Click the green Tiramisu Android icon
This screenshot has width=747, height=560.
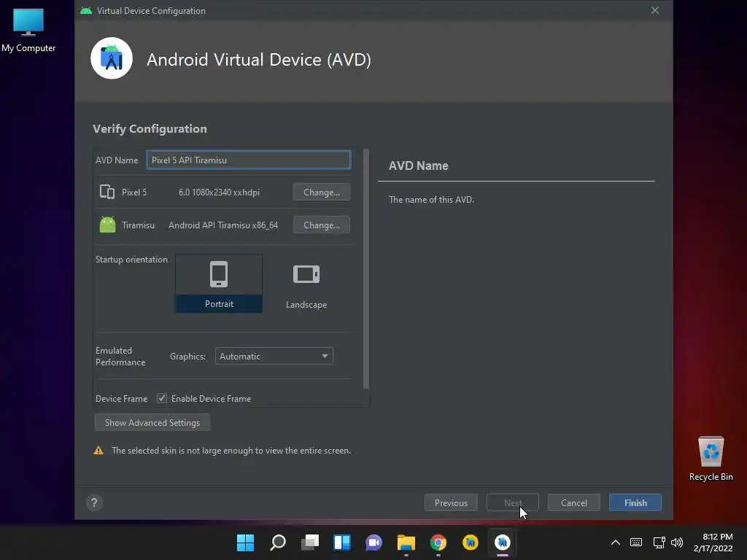[x=108, y=225]
